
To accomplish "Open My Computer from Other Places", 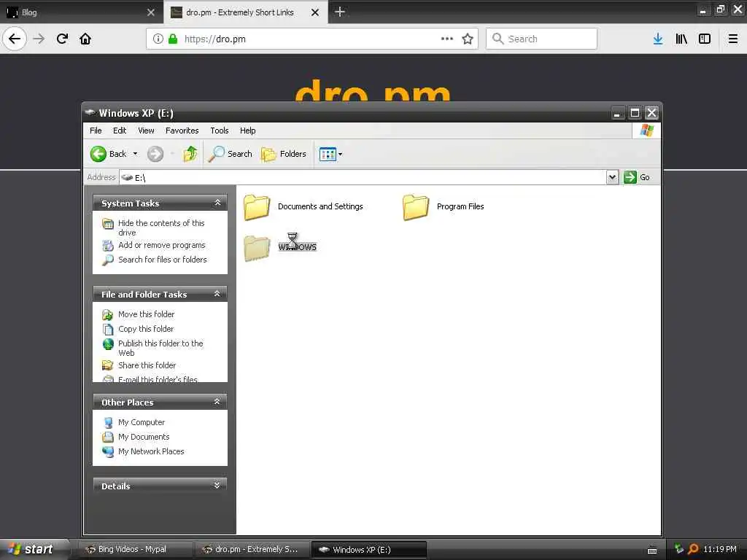I will point(142,422).
